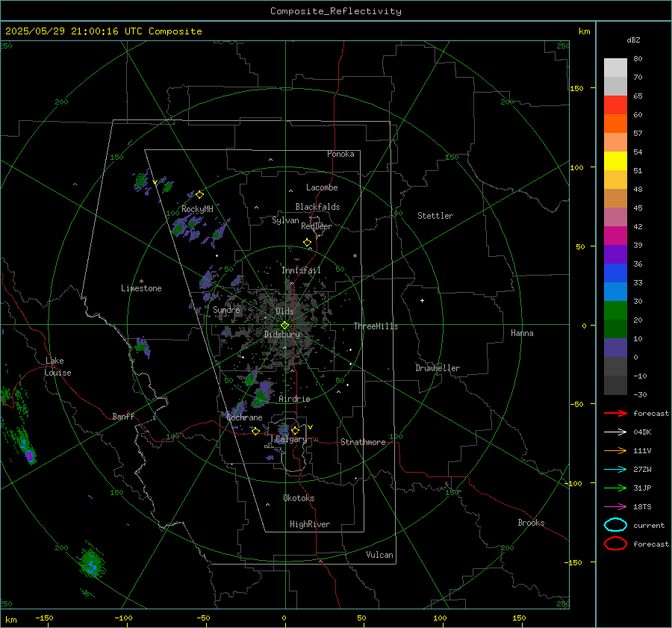Click the Hanna city label
The width and height of the screenshot is (672, 628).
(522, 333)
